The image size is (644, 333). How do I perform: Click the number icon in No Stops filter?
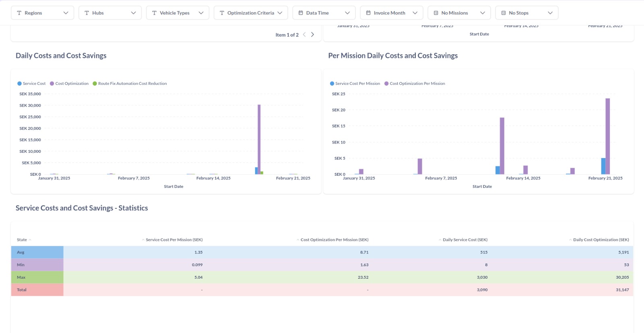(504, 13)
